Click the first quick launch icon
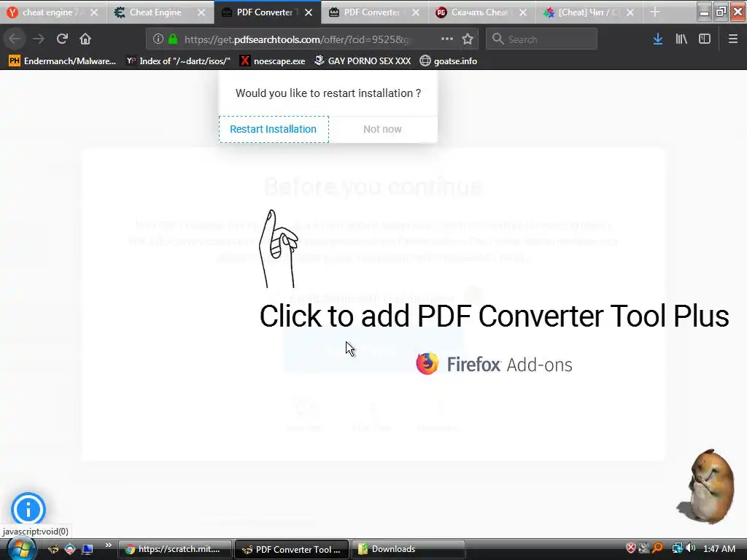 tap(53, 549)
